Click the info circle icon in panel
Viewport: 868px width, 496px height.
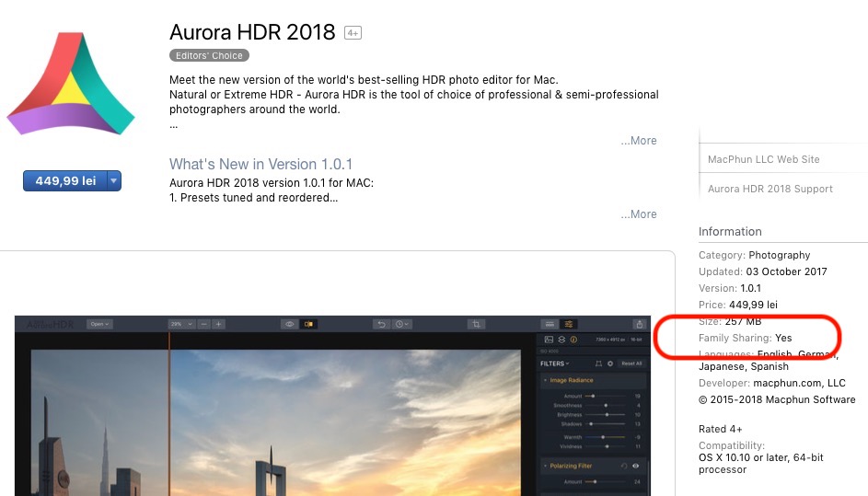click(573, 340)
